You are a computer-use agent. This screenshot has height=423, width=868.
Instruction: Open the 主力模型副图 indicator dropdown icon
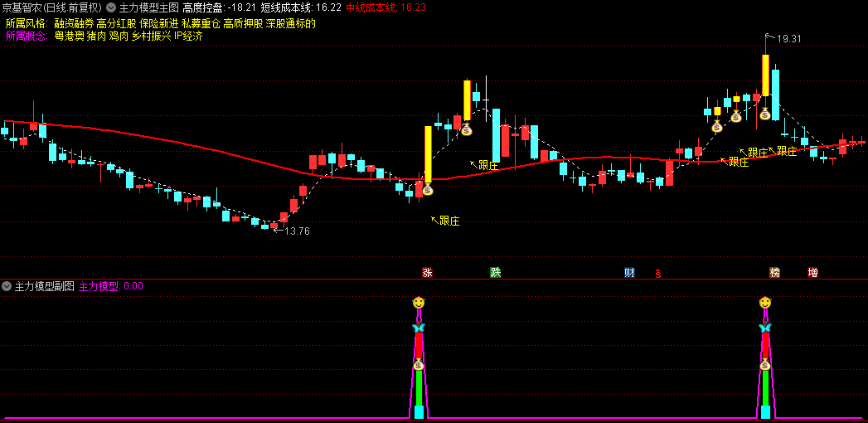pos(7,286)
